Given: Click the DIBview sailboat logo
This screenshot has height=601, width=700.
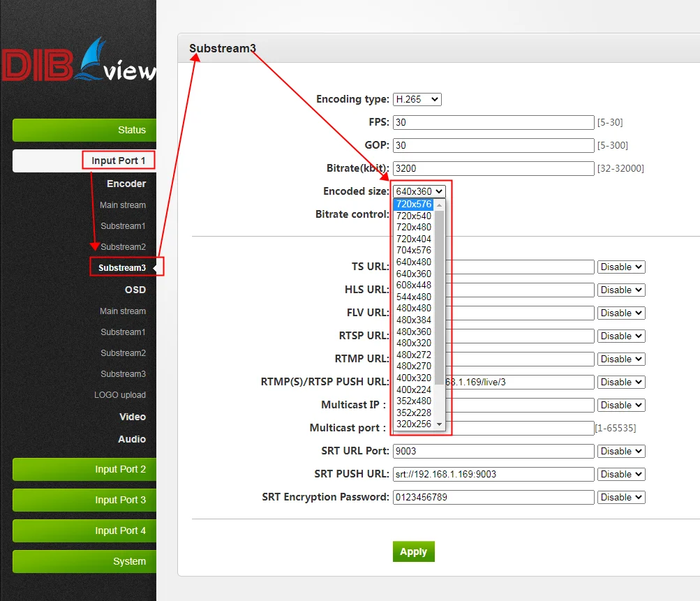Looking at the screenshot, I should click(x=79, y=60).
